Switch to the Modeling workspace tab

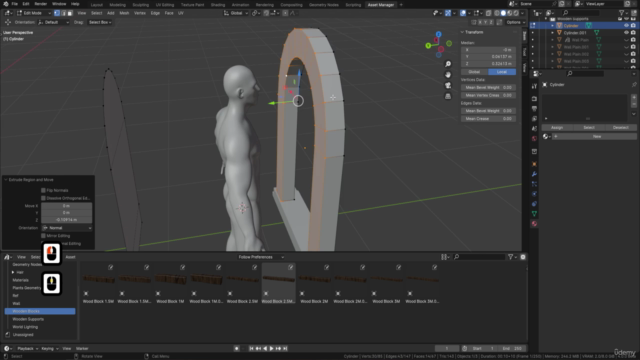(118, 5)
